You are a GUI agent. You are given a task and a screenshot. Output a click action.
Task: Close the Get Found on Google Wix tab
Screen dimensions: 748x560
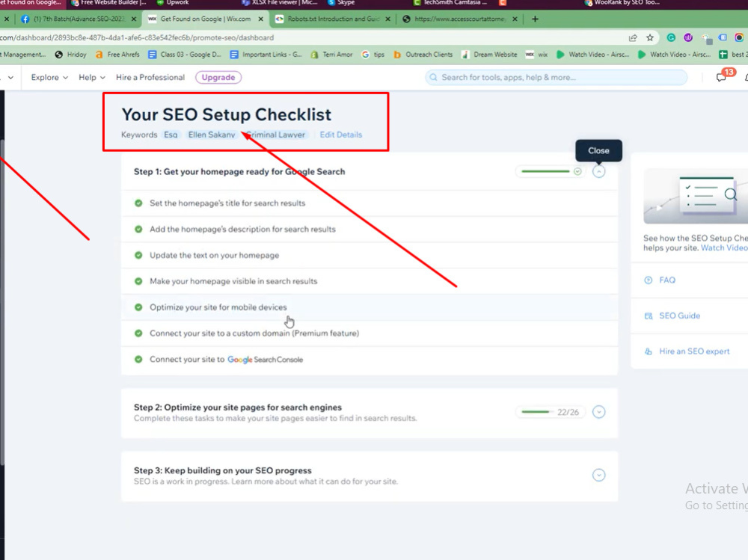[x=261, y=19]
